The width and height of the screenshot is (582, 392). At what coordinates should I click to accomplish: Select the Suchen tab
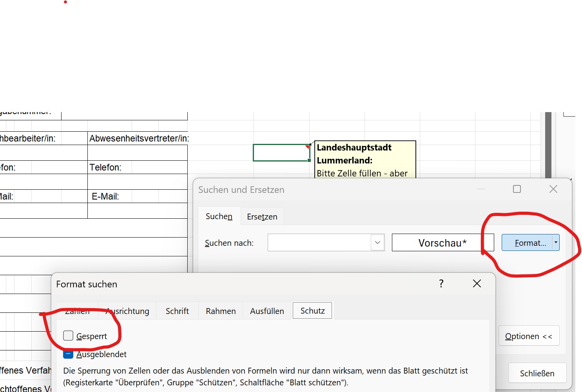219,216
